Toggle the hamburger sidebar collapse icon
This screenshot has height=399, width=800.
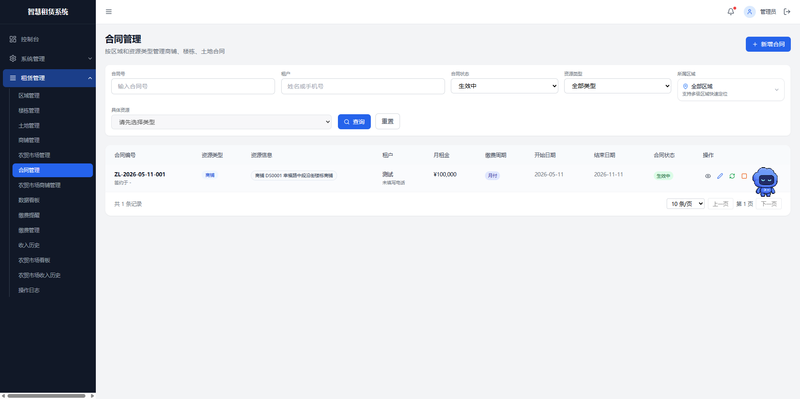[109, 12]
